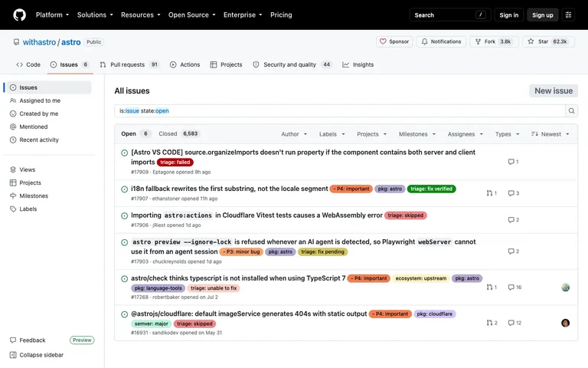Viewport: 588px width, 368px height.
Task: Open the Labels filter dropdown
Action: pyautogui.click(x=332, y=134)
